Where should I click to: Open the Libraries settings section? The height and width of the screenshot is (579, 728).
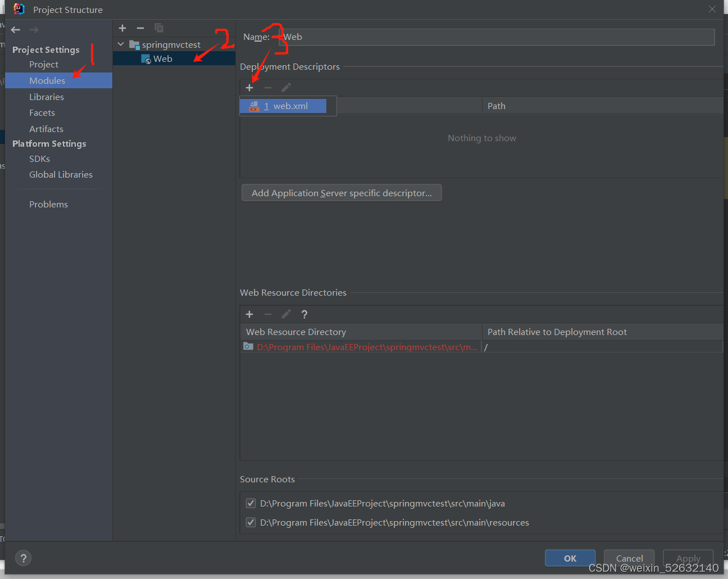coord(47,97)
